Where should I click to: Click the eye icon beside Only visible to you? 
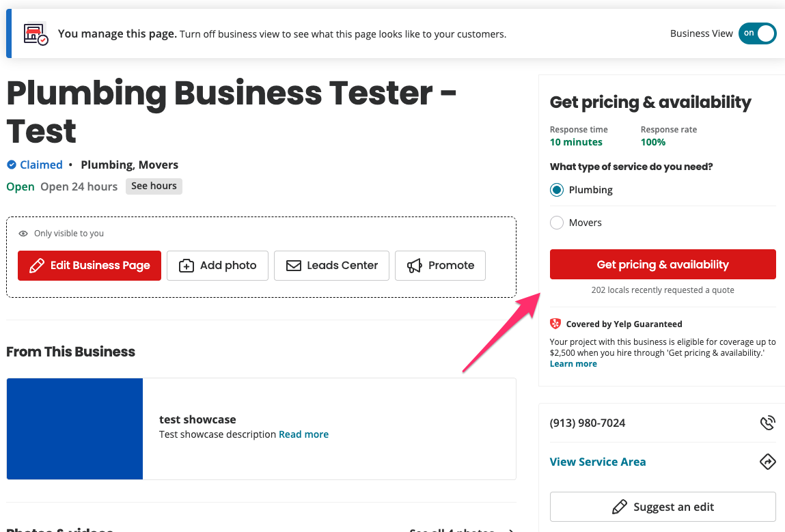(23, 234)
